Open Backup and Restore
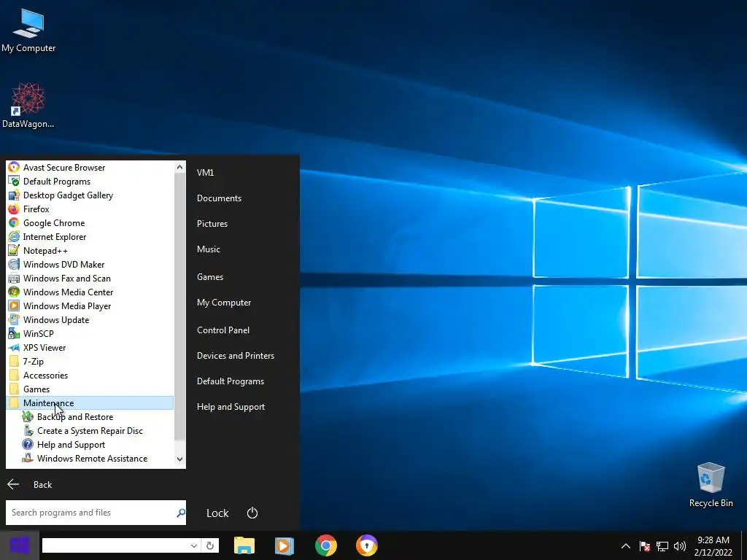This screenshot has width=747, height=560. click(x=90, y=416)
